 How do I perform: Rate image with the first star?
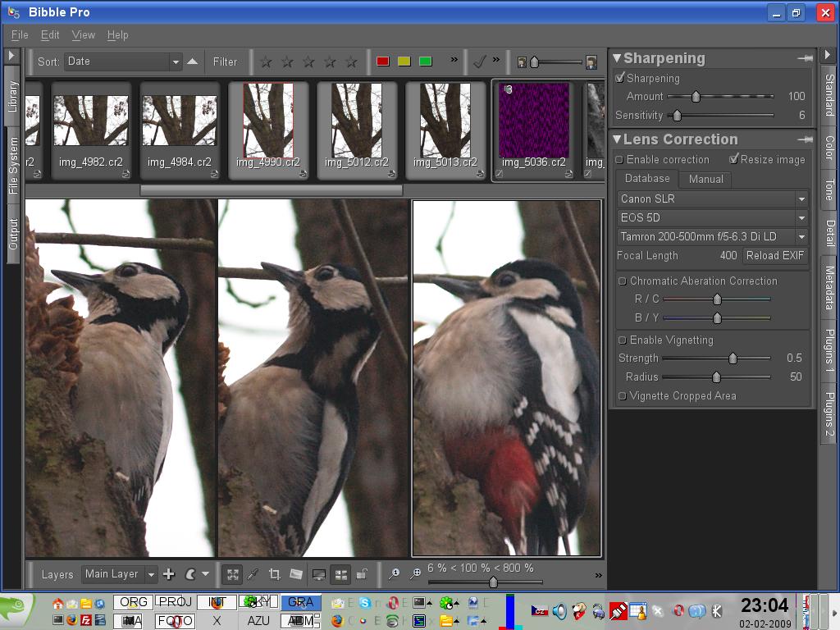coord(266,62)
